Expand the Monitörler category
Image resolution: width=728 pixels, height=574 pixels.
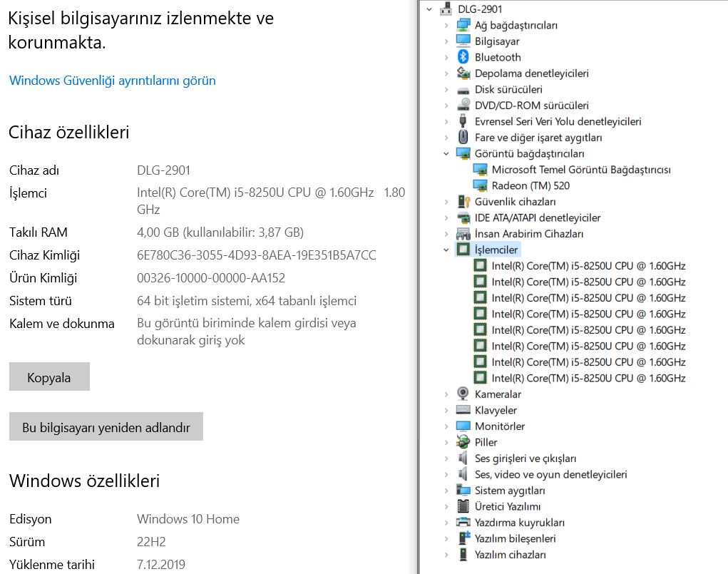click(x=446, y=426)
